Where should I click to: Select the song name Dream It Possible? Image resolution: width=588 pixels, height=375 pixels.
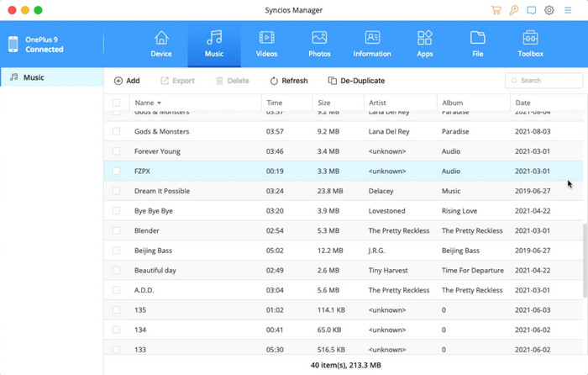pyautogui.click(x=162, y=191)
